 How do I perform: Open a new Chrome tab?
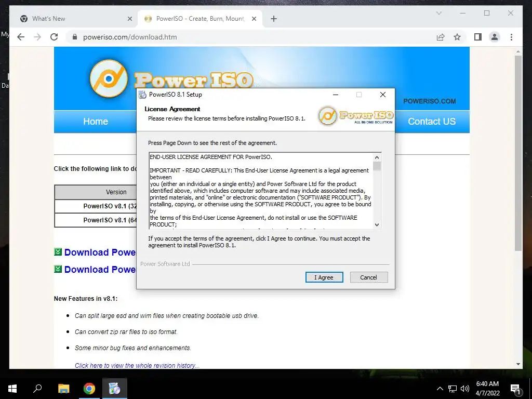pos(274,19)
